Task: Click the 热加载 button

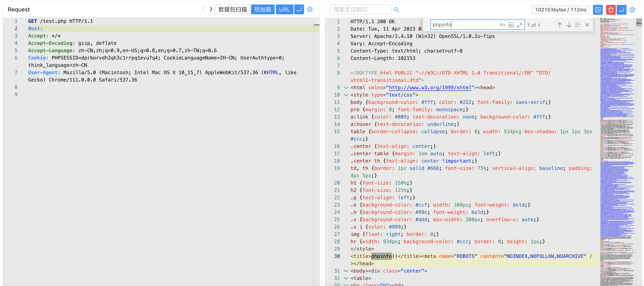Action: (x=262, y=10)
